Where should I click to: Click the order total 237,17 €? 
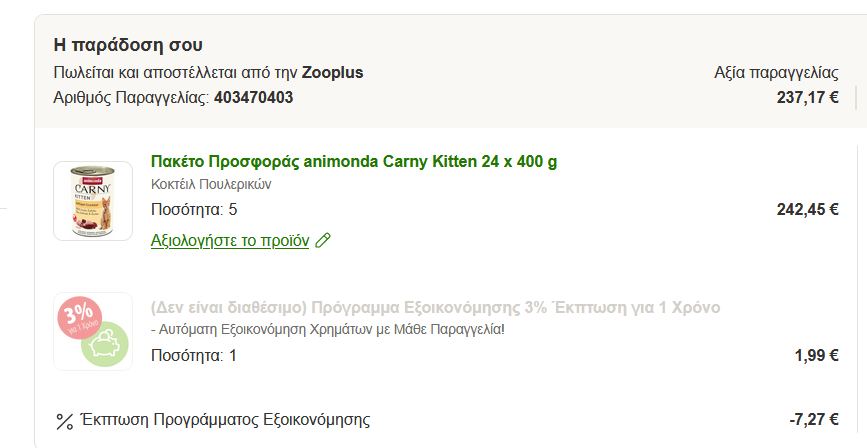807,97
